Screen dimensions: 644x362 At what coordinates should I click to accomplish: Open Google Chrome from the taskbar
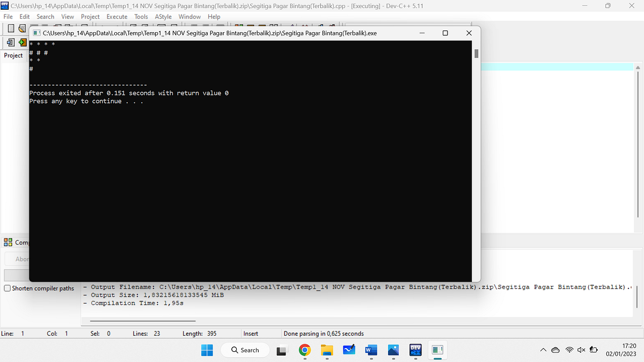pos(305,350)
